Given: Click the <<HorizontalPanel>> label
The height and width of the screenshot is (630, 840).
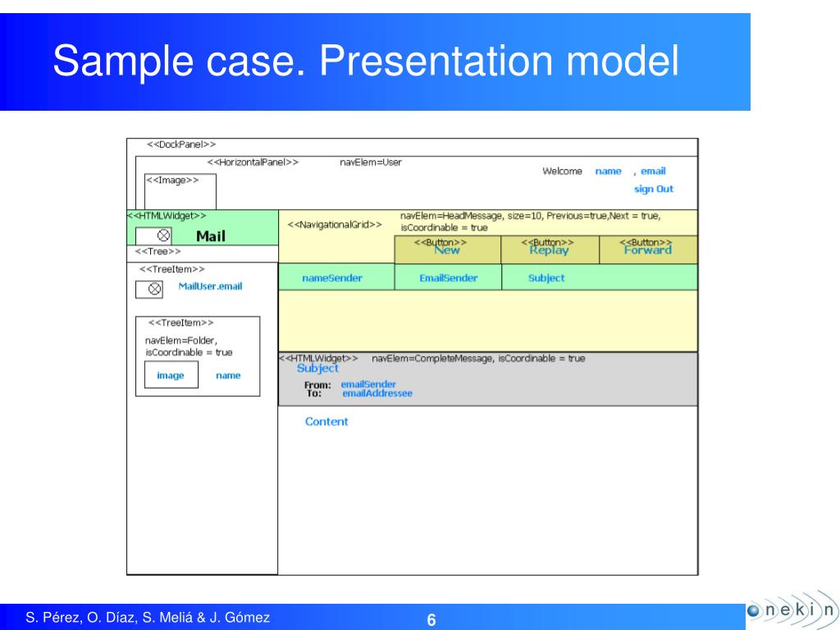Looking at the screenshot, I should (x=253, y=162).
